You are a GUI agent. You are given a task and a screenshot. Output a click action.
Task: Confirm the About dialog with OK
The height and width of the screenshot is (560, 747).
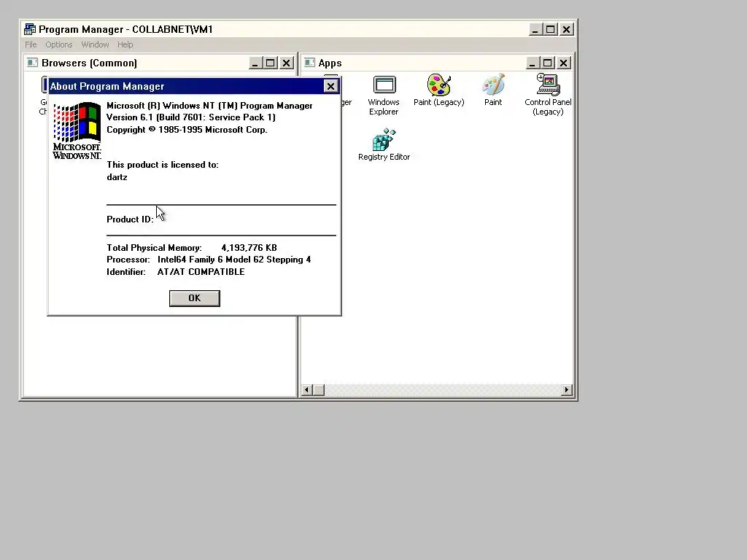194,298
